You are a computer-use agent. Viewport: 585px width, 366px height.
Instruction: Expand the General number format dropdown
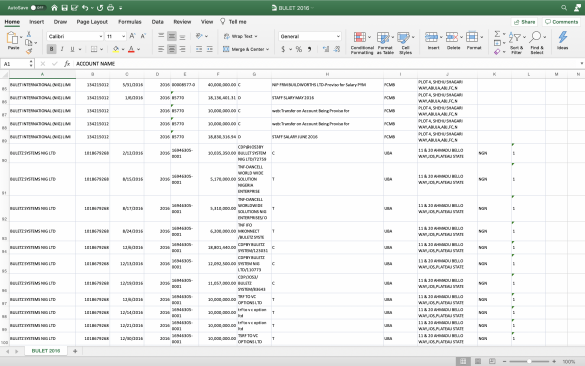310,36
